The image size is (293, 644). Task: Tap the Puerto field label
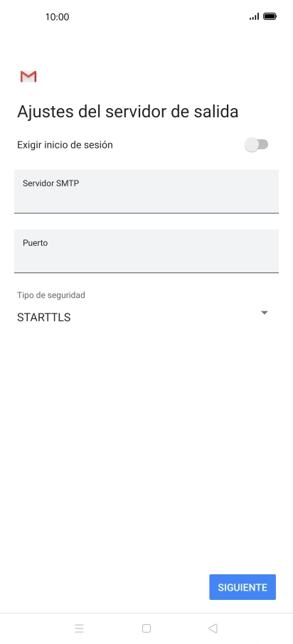coord(36,242)
